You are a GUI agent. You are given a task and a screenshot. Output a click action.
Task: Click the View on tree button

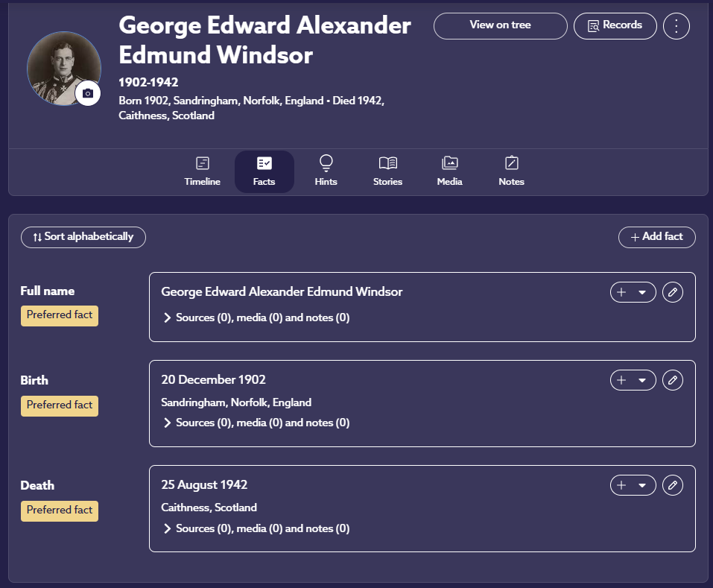(500, 25)
